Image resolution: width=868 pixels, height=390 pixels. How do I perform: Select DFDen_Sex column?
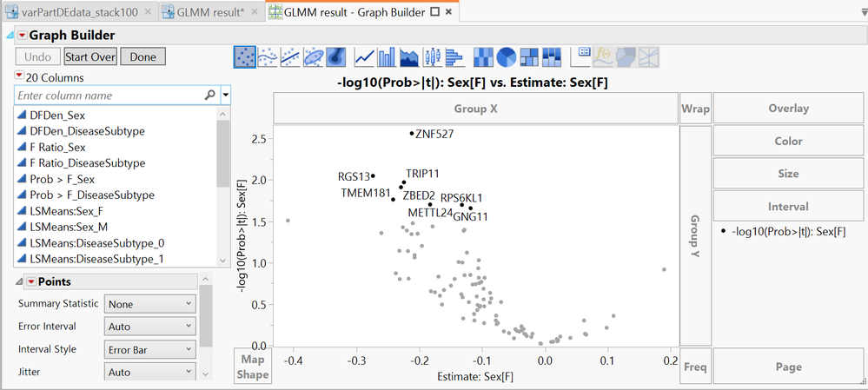58,116
